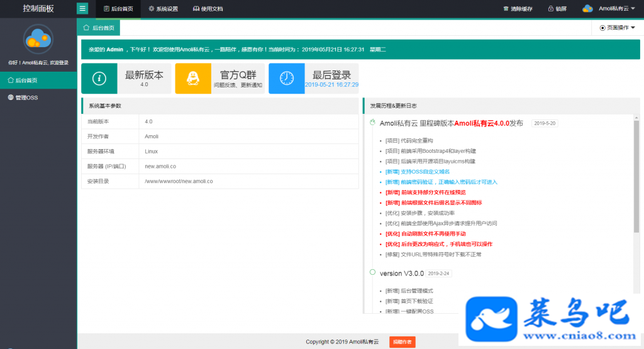The height and width of the screenshot is (349, 644).
Task: Click 清除缓存 in the header
Action: (x=518, y=9)
